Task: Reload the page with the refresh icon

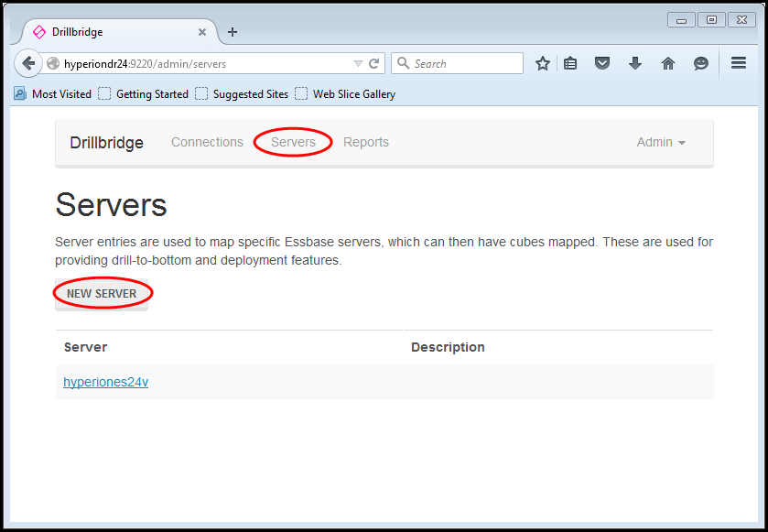Action: [x=374, y=64]
